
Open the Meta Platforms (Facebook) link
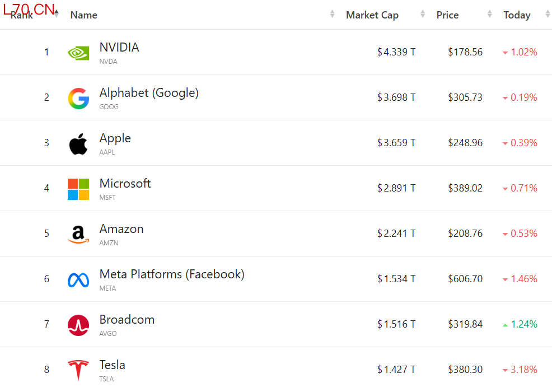[172, 274]
